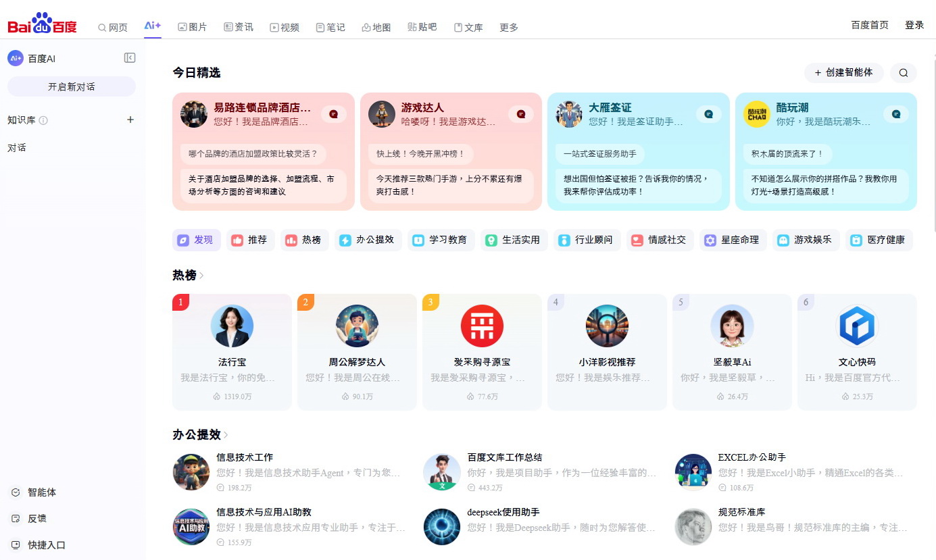Select the 热榜 category chip
The width and height of the screenshot is (936, 560).
(305, 240)
